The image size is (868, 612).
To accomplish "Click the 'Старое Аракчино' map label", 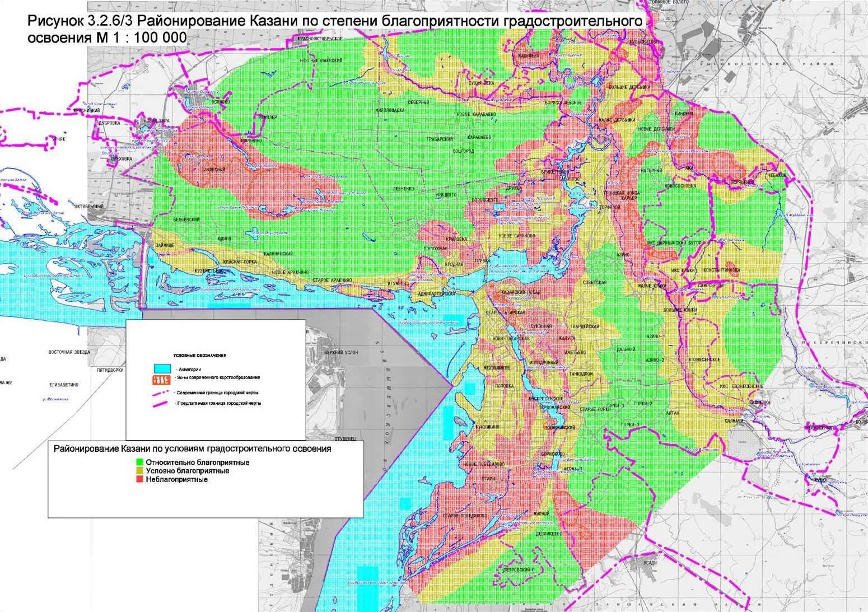I will point(333,280).
